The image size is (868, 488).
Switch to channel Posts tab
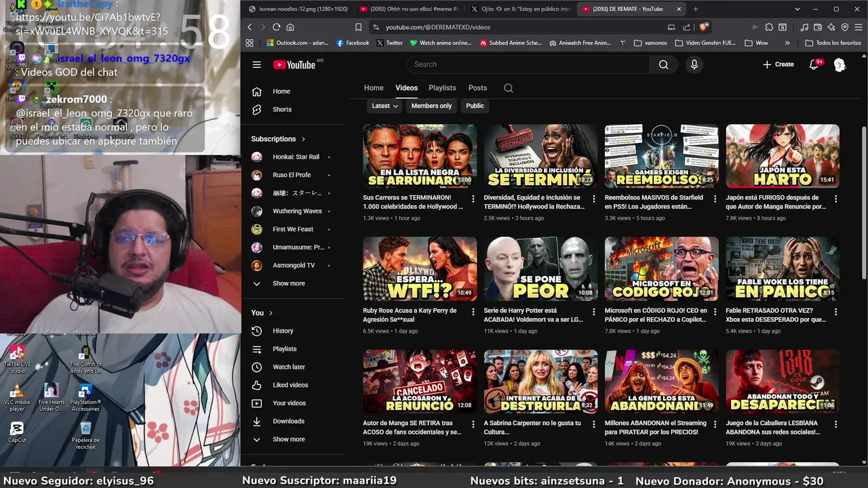477,88
